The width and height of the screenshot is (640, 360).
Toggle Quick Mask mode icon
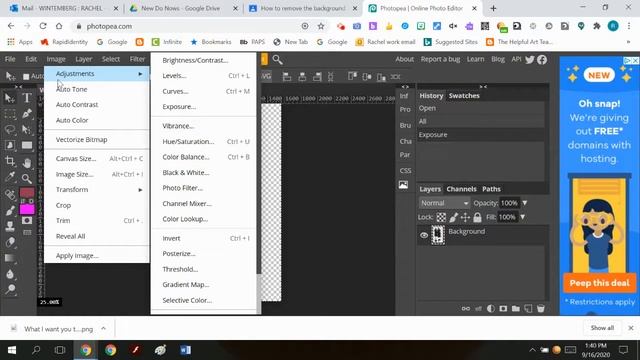pos(27,220)
